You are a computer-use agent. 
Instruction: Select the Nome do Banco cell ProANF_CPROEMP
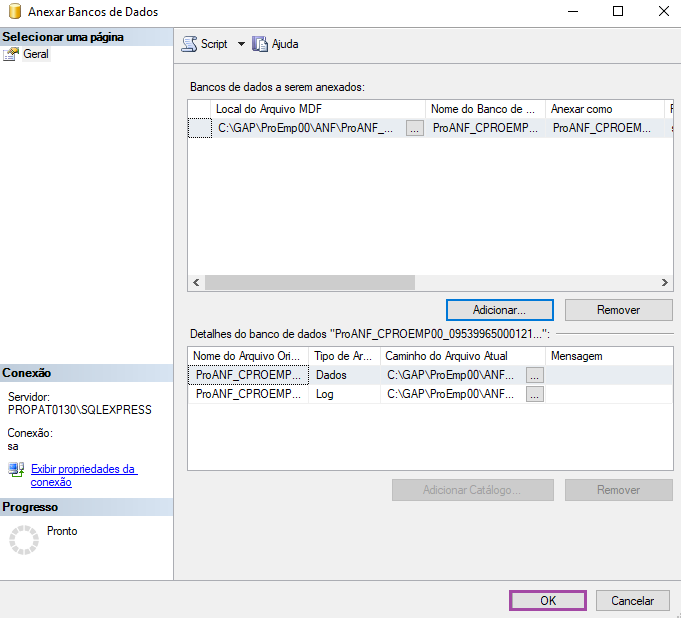click(x=485, y=128)
